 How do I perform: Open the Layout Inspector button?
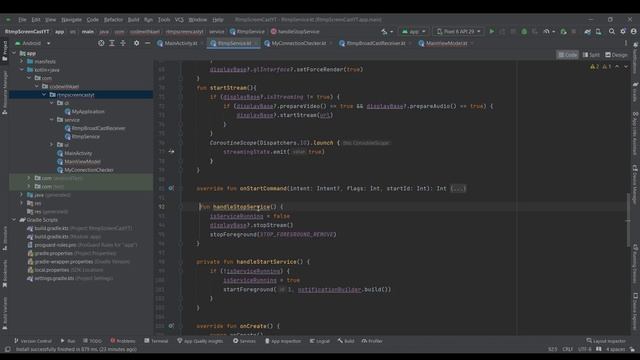click(606, 341)
